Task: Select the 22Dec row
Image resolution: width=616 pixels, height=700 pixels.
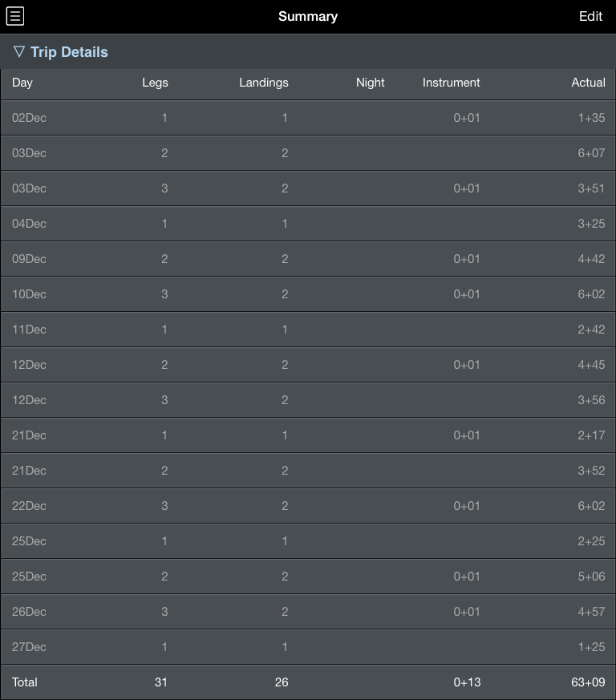Action: pos(308,506)
